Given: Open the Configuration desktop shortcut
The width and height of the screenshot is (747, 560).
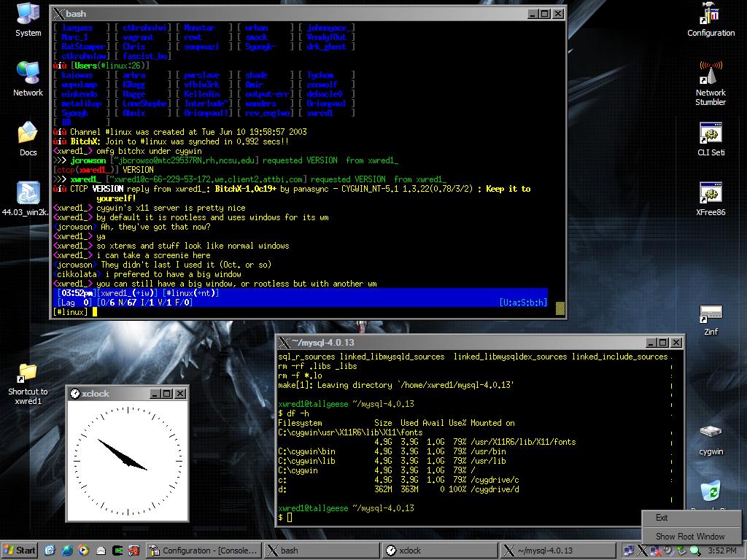Looking at the screenshot, I should pos(711,19).
